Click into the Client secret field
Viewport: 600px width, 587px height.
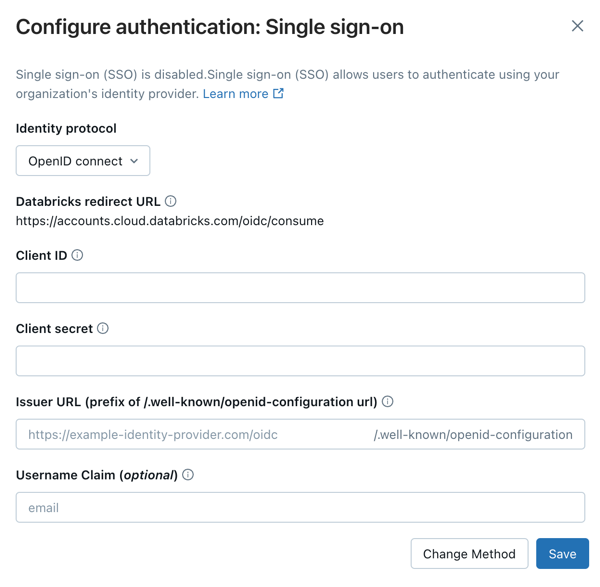coord(300,361)
